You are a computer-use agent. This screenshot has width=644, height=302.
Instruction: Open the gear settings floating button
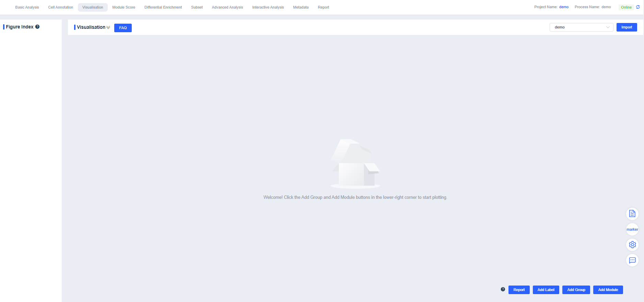(x=632, y=245)
